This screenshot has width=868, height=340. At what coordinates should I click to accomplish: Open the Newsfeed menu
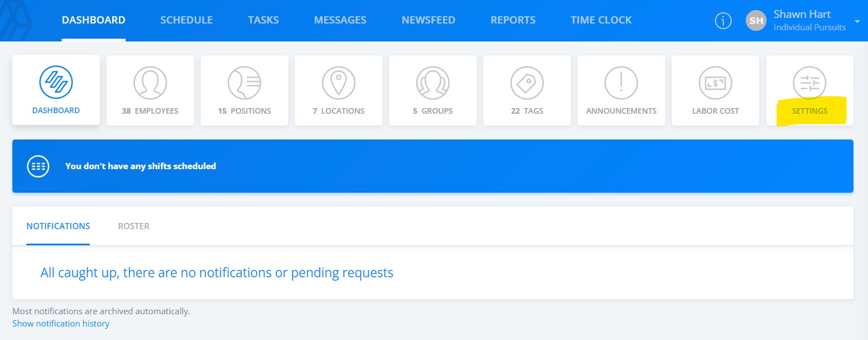pos(428,20)
